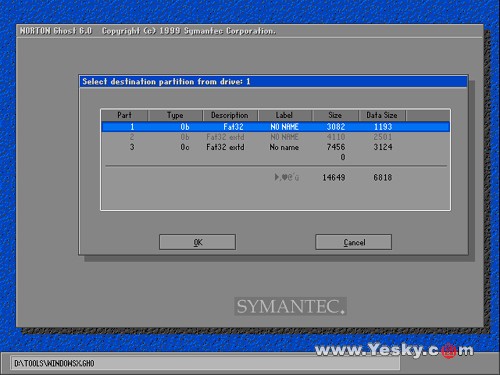The width and height of the screenshot is (500, 375).
Task: Click the OK button
Action: coord(197,242)
